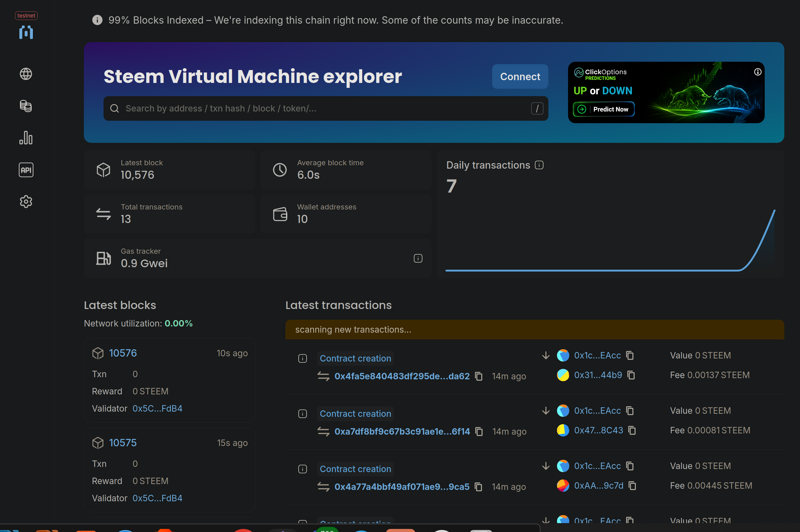Click the Contract creation tag of 0x4a77a4bb... transaction

tap(355, 469)
